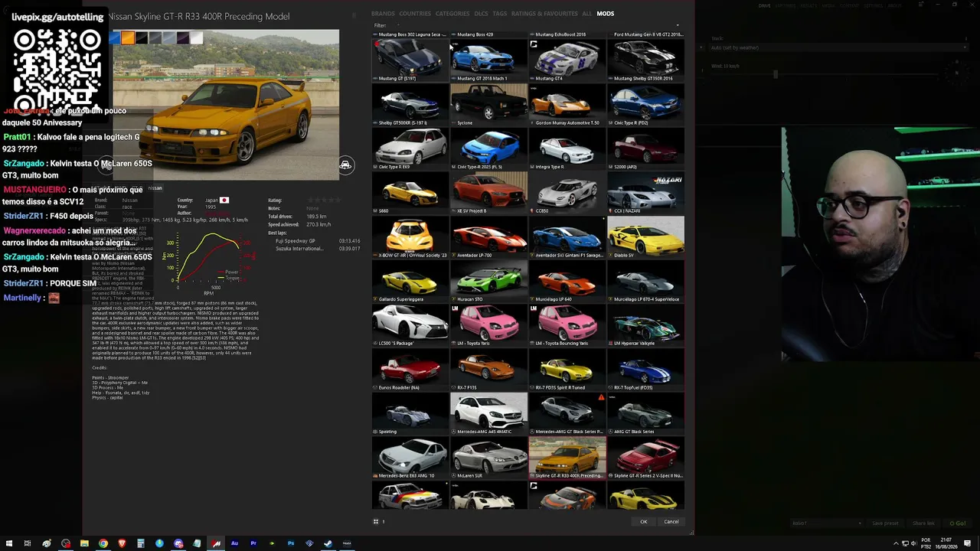The image size is (980, 551).
Task: Click the Mustang EchoBoost 2018 label
Action: coord(560,34)
